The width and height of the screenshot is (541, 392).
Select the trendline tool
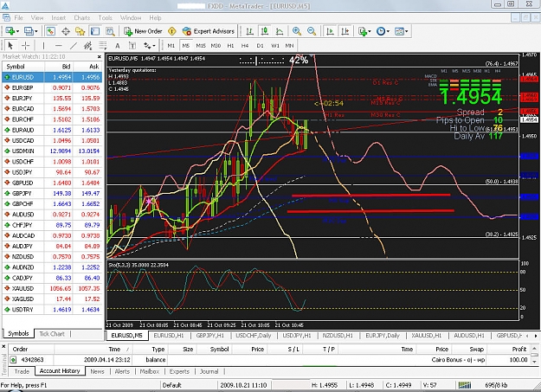point(74,46)
